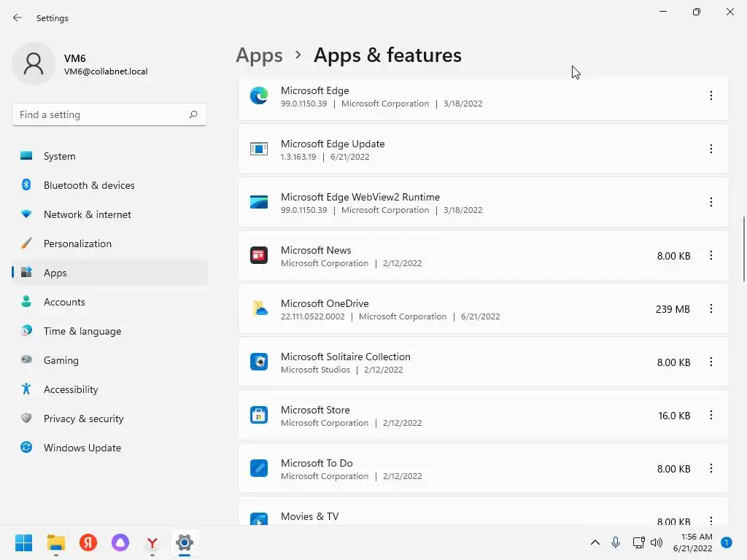The image size is (747, 560).
Task: Click the Microsoft Edge app icon
Action: pyautogui.click(x=259, y=96)
